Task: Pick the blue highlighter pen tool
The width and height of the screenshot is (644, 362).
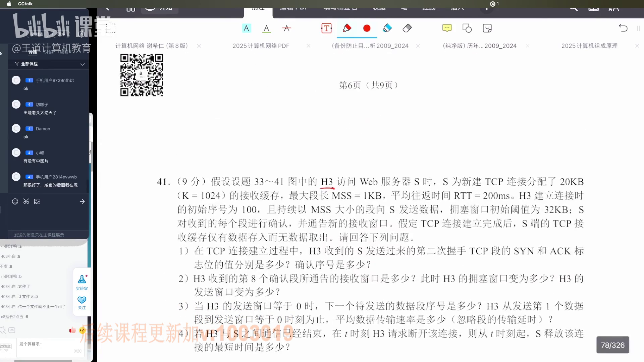Action: click(387, 28)
